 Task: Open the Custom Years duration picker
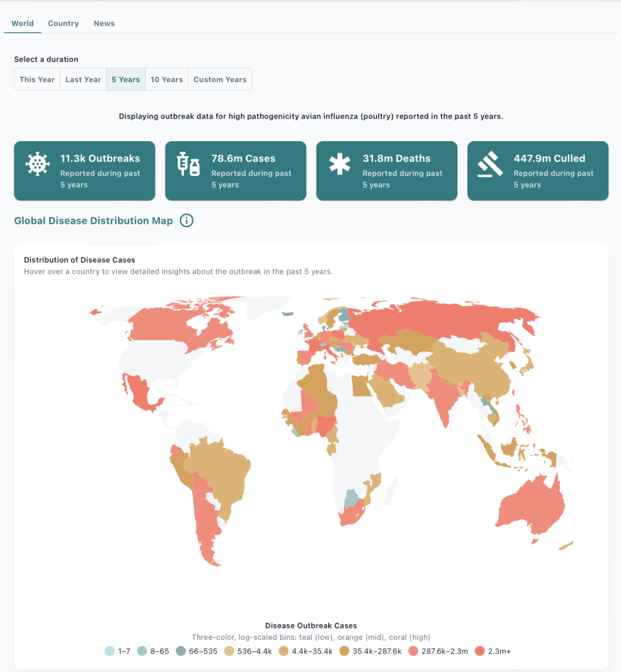[220, 79]
